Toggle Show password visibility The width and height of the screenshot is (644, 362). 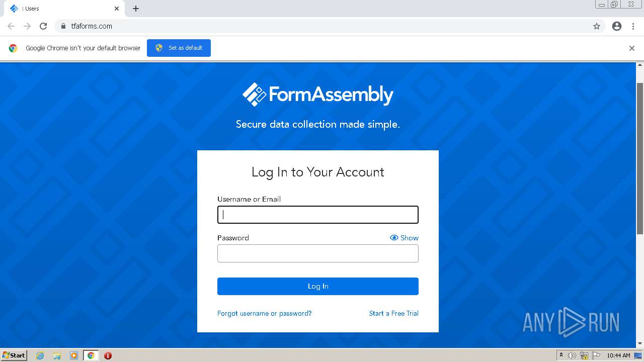pyautogui.click(x=404, y=238)
